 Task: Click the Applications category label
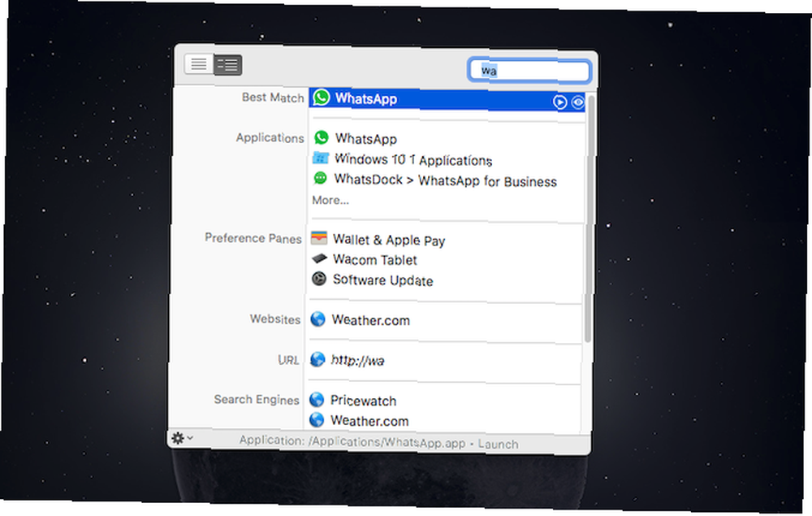(270, 138)
